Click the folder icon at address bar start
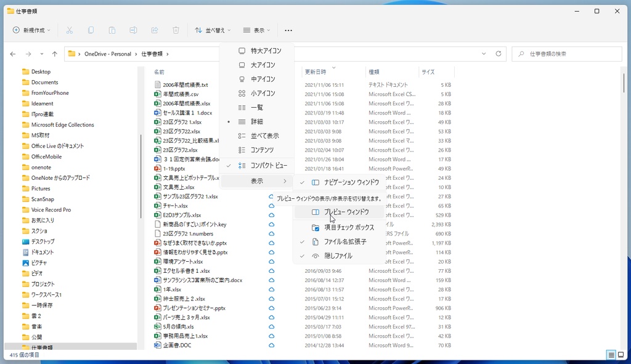The height and width of the screenshot is (364, 631). (71, 54)
